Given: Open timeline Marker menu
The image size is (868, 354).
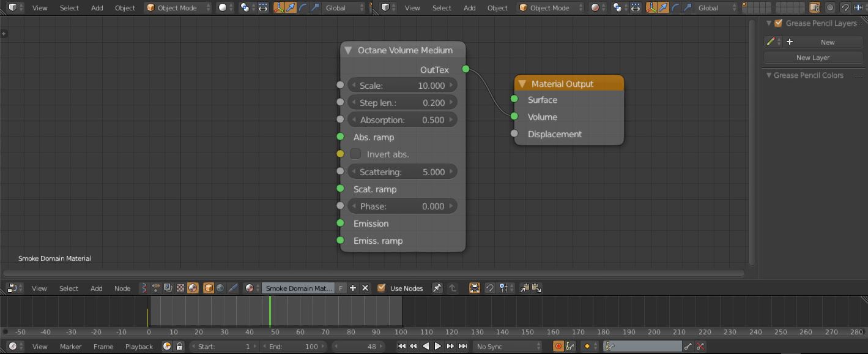Looking at the screenshot, I should click(x=70, y=346).
